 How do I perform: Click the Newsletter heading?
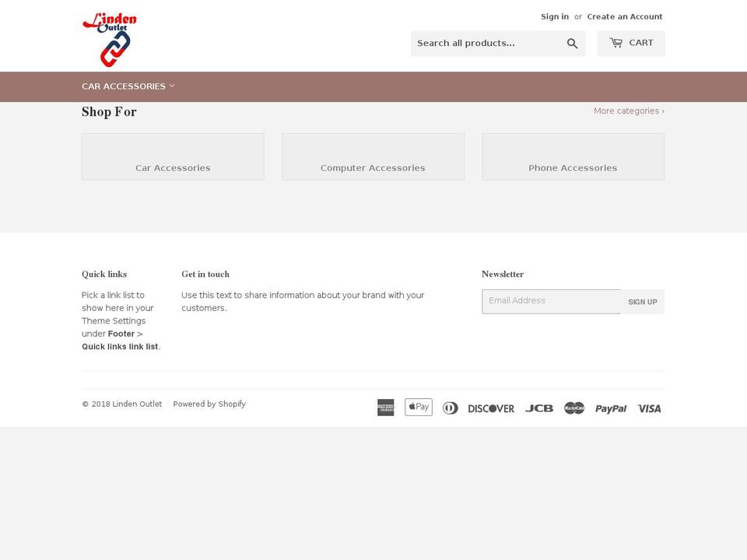503,275
